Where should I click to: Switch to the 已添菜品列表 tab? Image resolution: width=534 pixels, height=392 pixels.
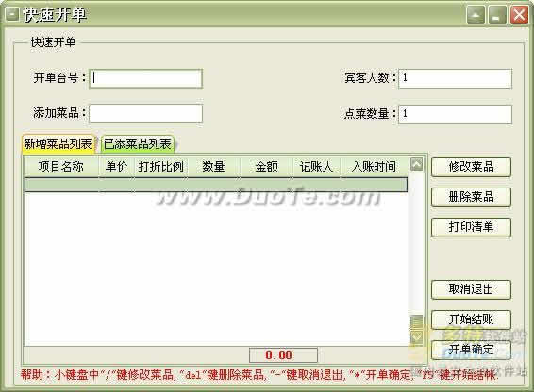pos(138,144)
